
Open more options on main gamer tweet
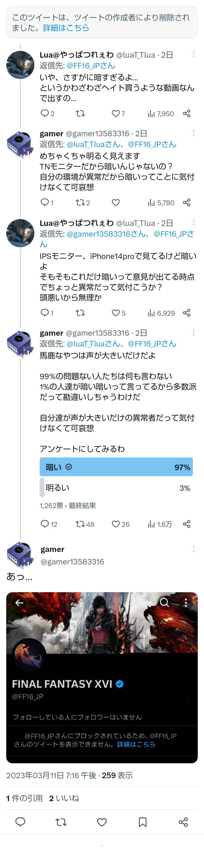point(193,549)
